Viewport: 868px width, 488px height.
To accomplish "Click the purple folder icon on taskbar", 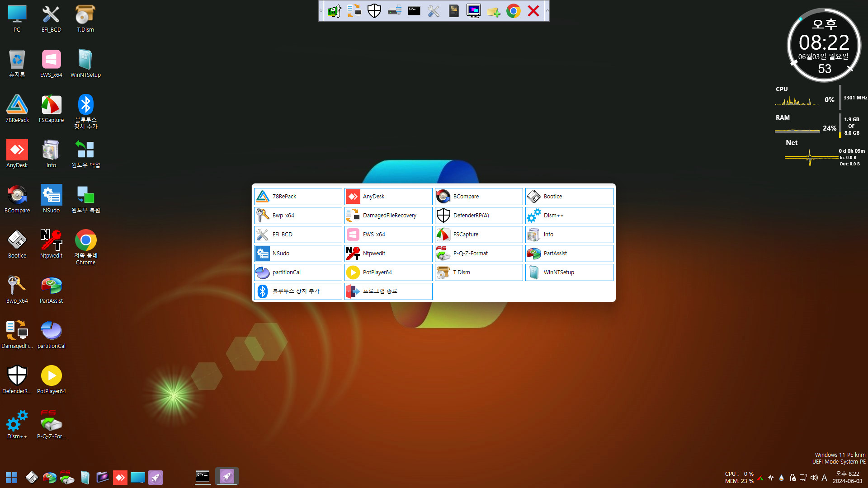I will coord(103,477).
